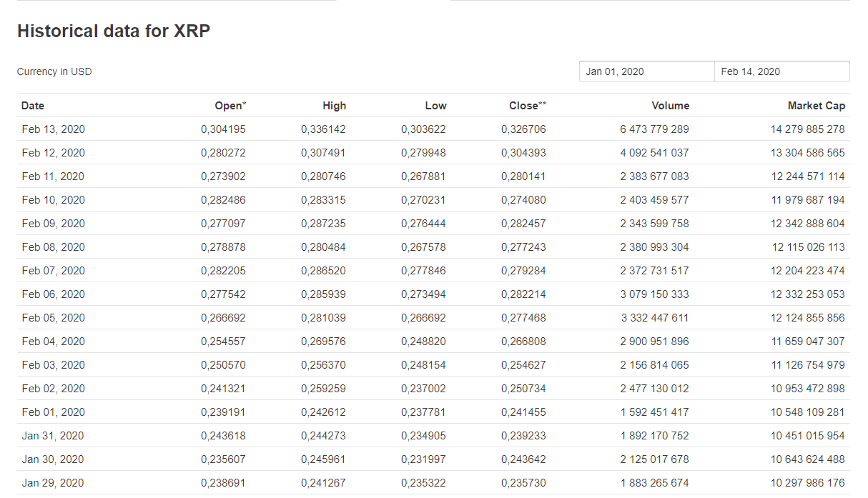Select the Feb 09, 2020 date cell
The height and width of the screenshot is (498, 868).
(x=53, y=224)
